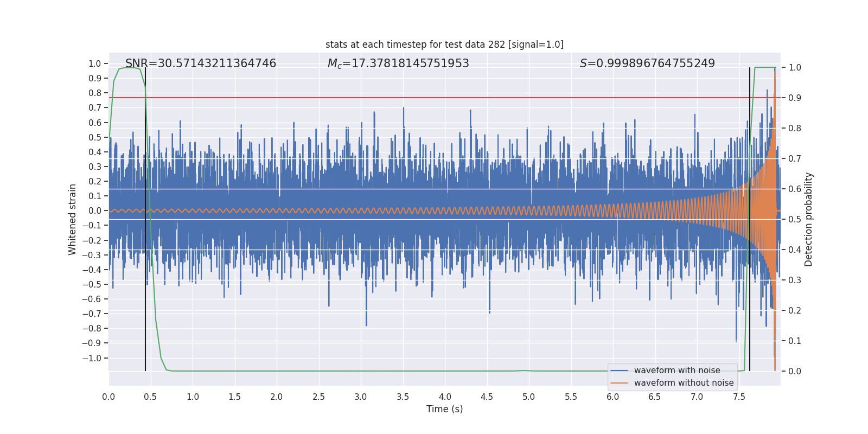Click the 0.5 tick on the Whitened strain axis
Screen dimensions: 868x434
95,137
